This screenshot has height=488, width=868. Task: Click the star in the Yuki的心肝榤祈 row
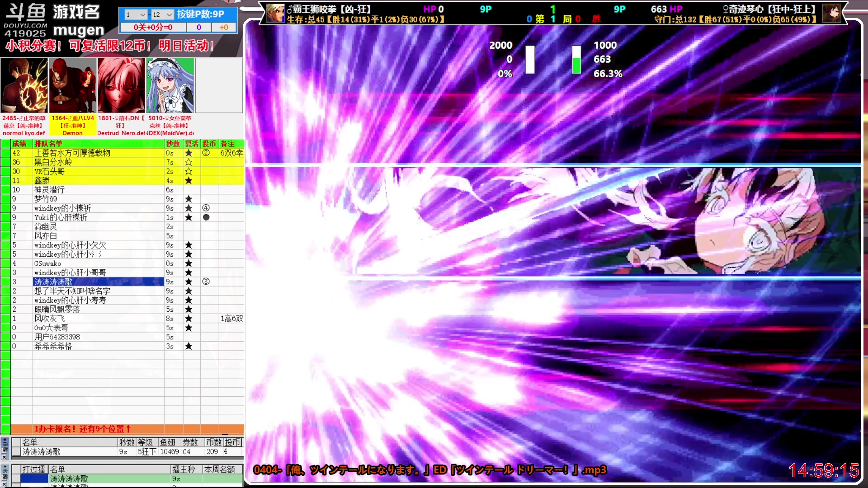click(189, 217)
